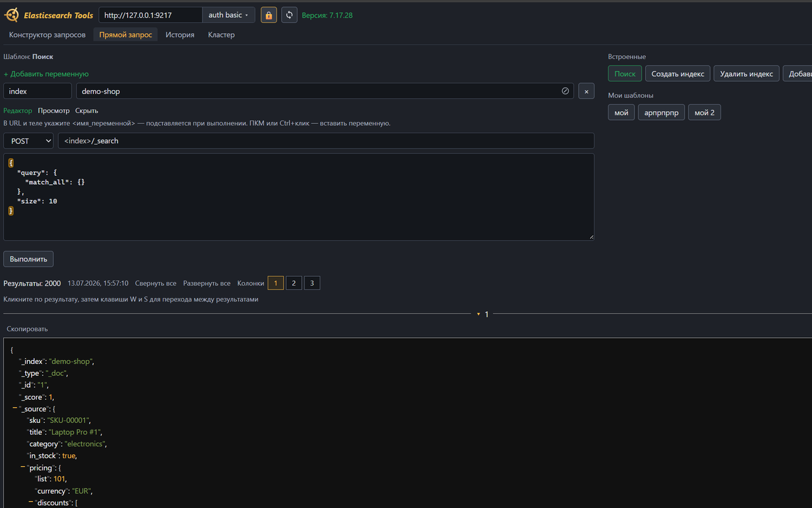Collapse the discounts array node
812x508 pixels.
pyautogui.click(x=30, y=502)
